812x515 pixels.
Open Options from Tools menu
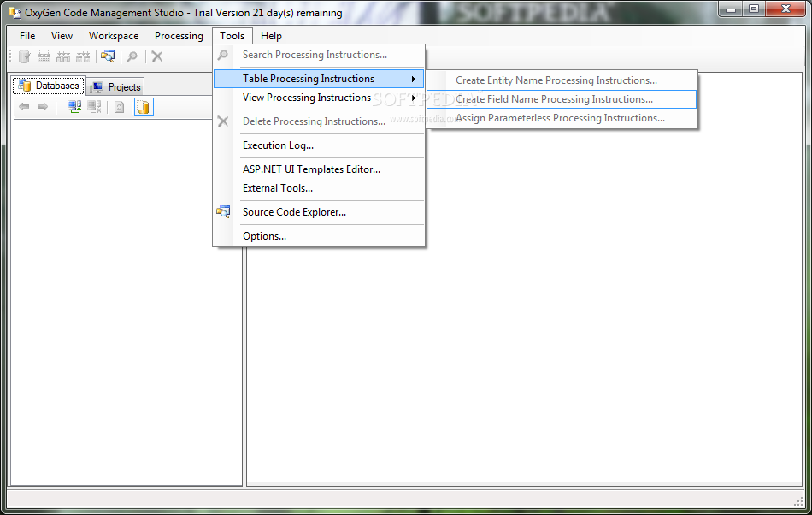[x=319, y=236]
